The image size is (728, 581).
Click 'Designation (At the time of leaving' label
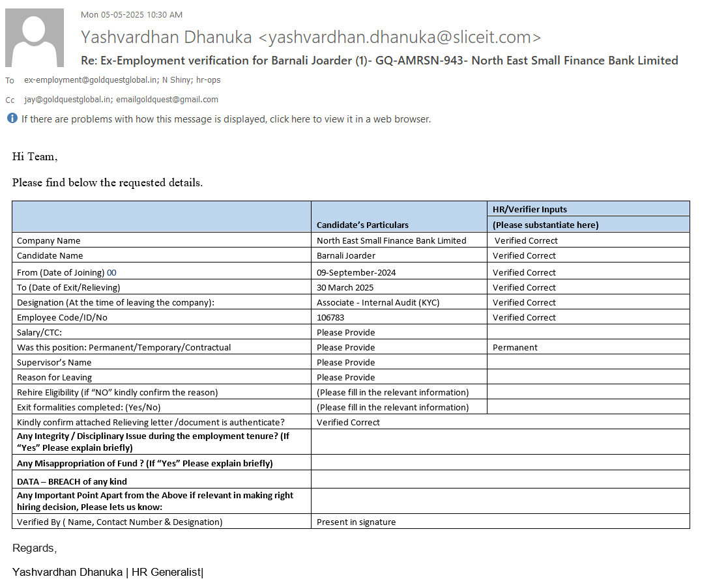click(x=115, y=303)
